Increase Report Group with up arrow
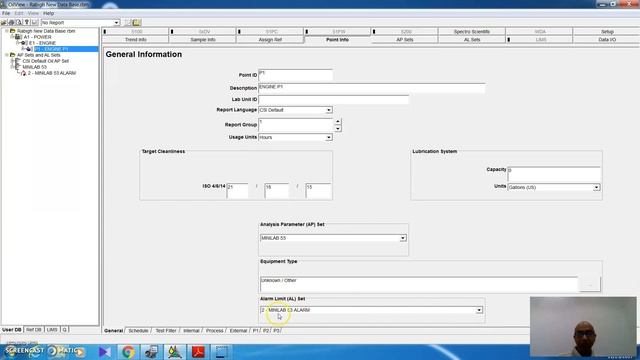 pos(338,121)
